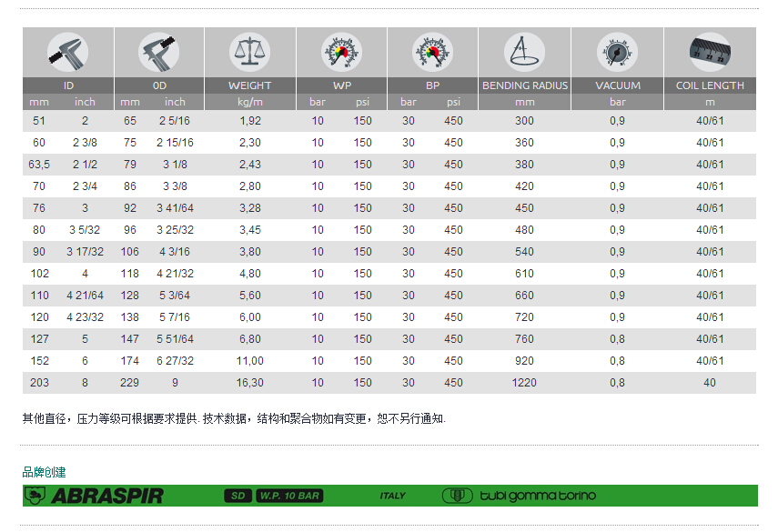Click the BP burst pressure gauge icon
This screenshot has width=778, height=532.
432,53
